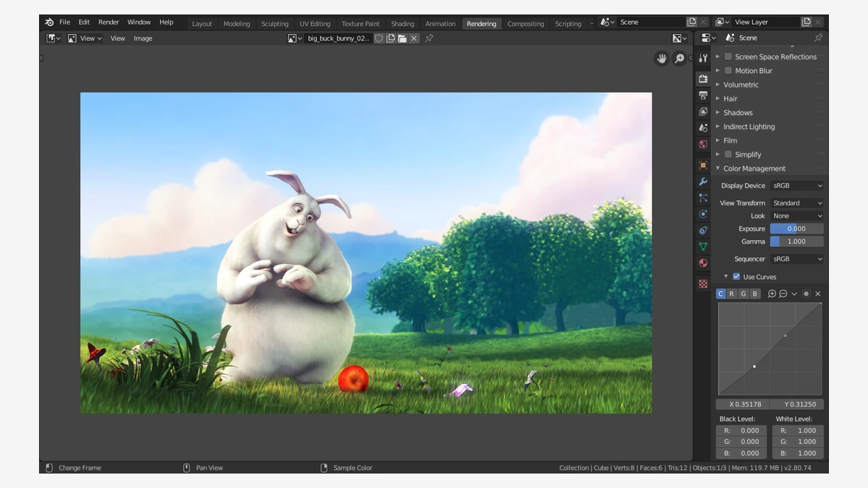Open the Texture properties checker tab
The height and width of the screenshot is (488, 868).
[703, 284]
